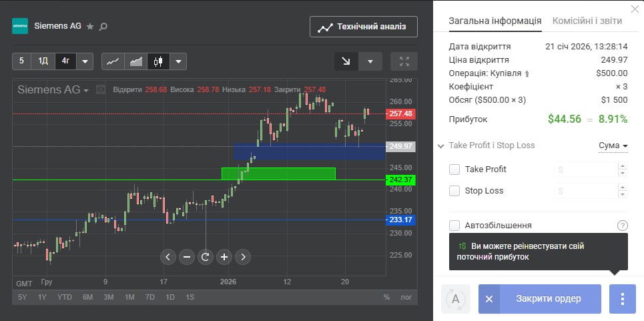Reset chart with the refresh button
The height and width of the screenshot is (321, 644).
pos(206,257)
